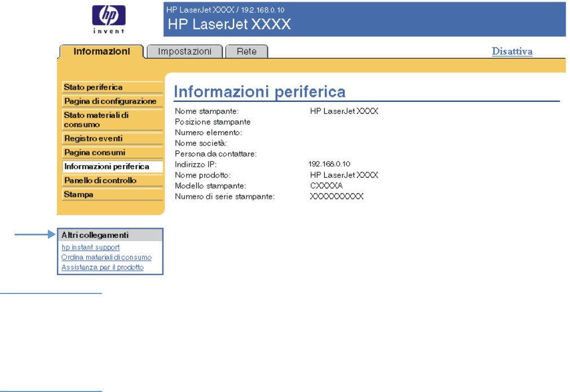This screenshot has height=392, width=570.
Task: Open the Impostazioni tab
Action: 185,52
